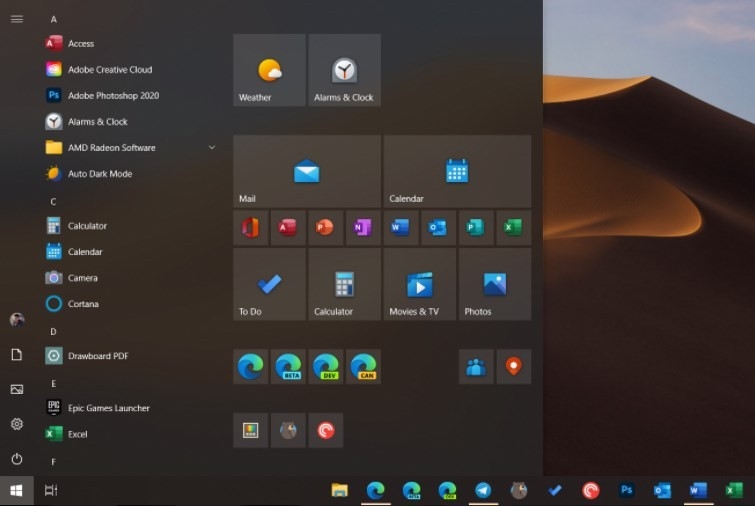Expand the Start hamburger menu
Viewport: 755px width, 506px height.
click(x=17, y=19)
